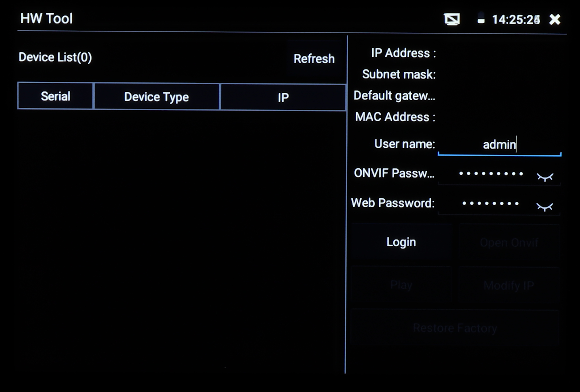
Task: Click the Modify IP button
Action: point(509,285)
